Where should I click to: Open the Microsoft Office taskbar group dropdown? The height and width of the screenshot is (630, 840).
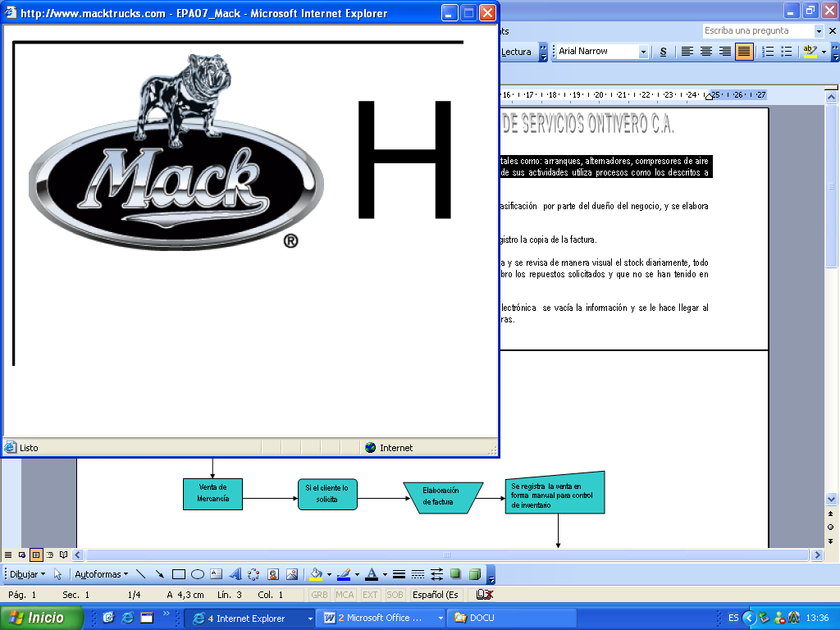coord(441,619)
